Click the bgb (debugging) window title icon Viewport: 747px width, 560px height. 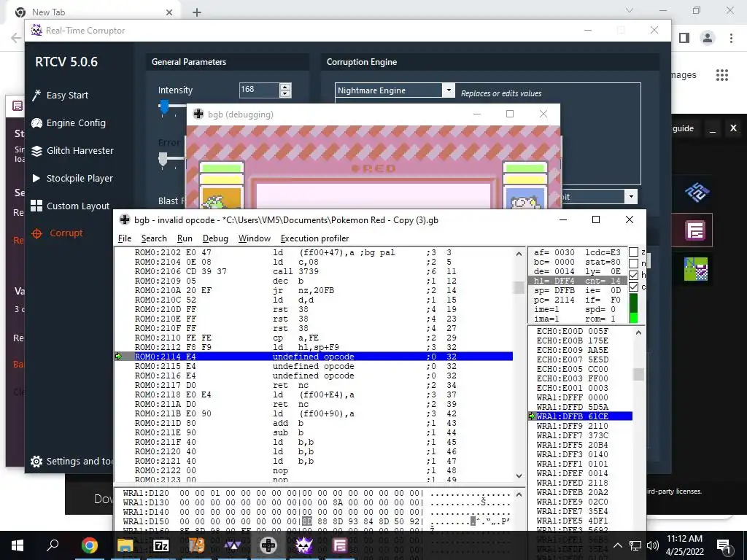[198, 114]
